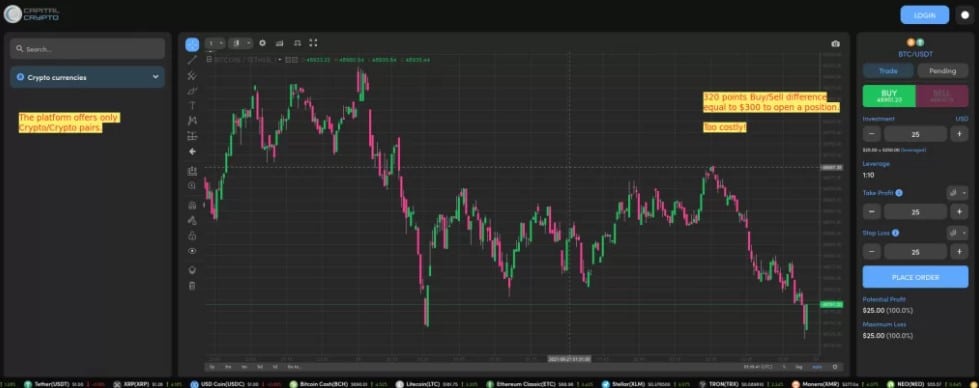Toggle the lock drawings icon
The image size is (979, 388).
click(x=192, y=236)
